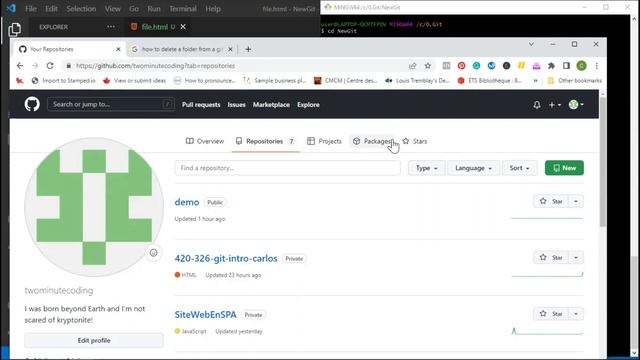Click the page scrollbar thumb in Chrome
This screenshot has width=640, height=360.
click(602, 162)
